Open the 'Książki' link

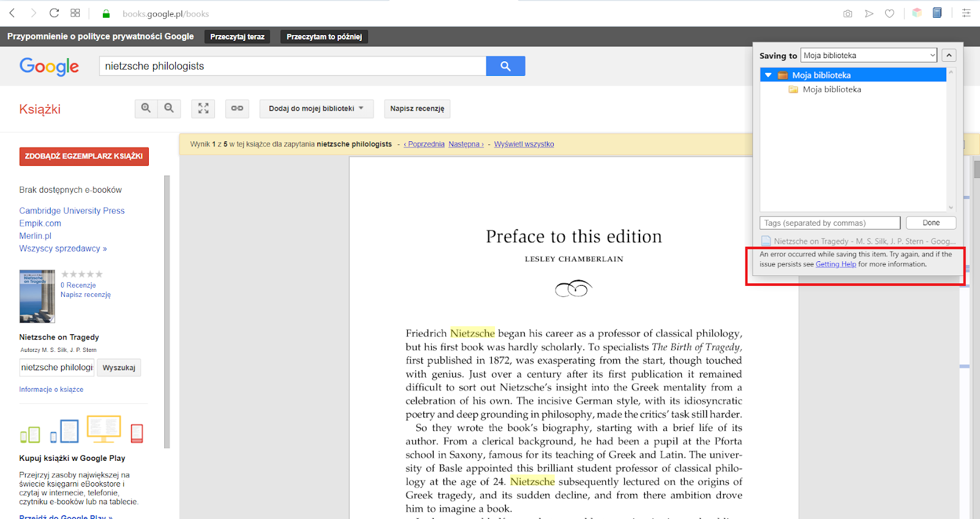[40, 109]
